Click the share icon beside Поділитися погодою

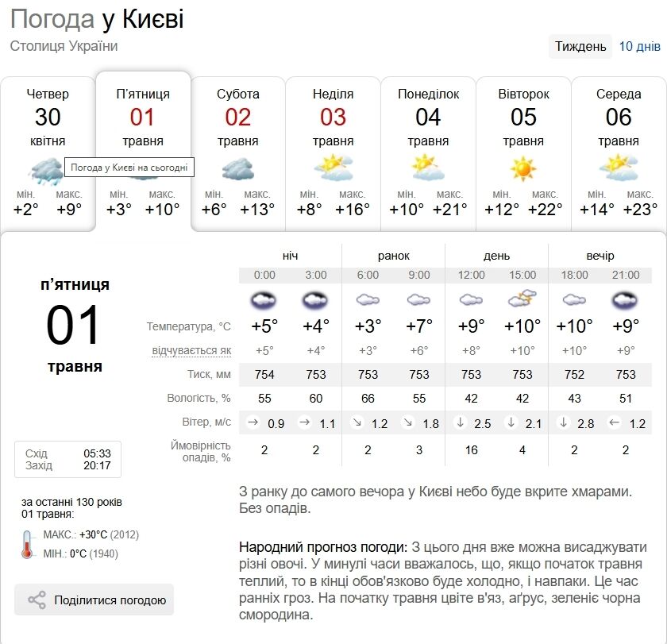pyautogui.click(x=37, y=600)
